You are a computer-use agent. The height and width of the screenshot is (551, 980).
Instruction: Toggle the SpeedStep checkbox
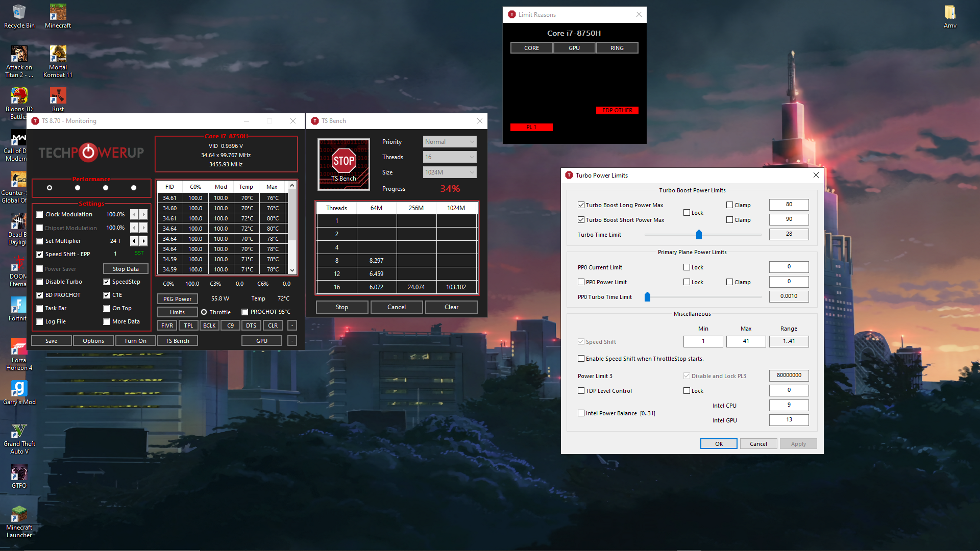click(107, 282)
